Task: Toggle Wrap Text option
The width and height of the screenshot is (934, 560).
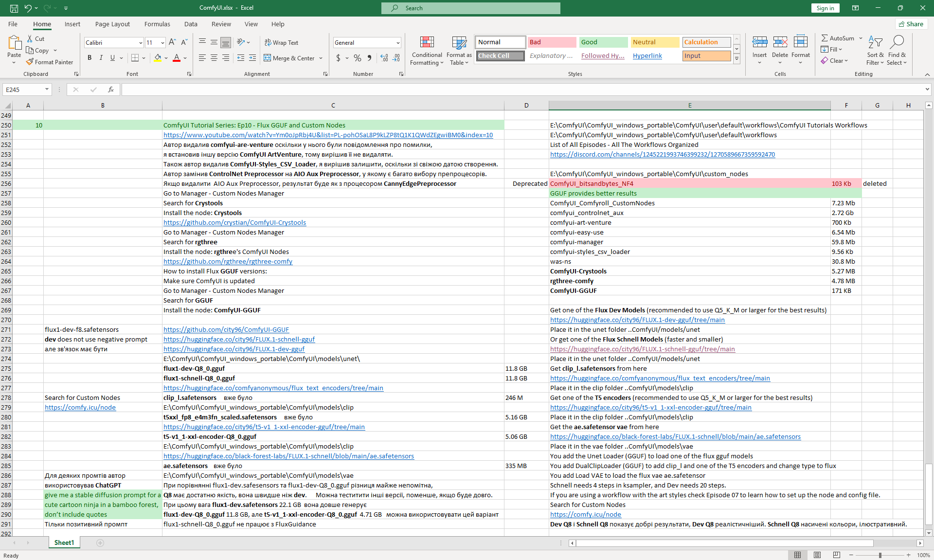Action: coord(281,43)
